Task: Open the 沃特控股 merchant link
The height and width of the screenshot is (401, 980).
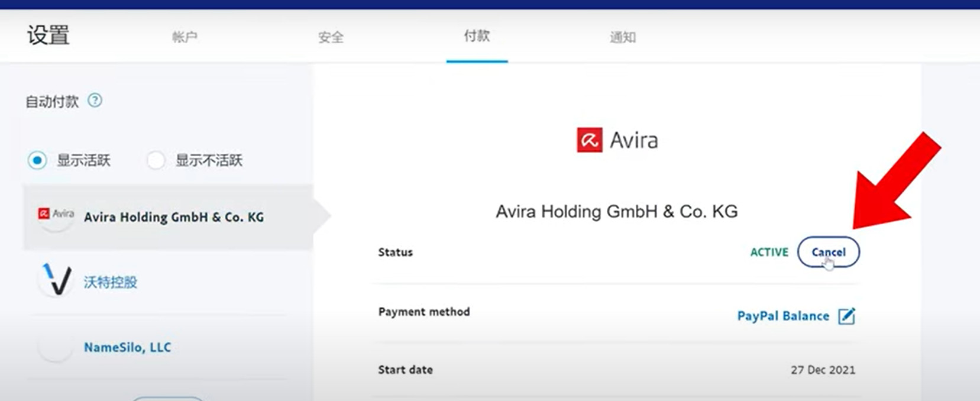Action: click(x=111, y=282)
